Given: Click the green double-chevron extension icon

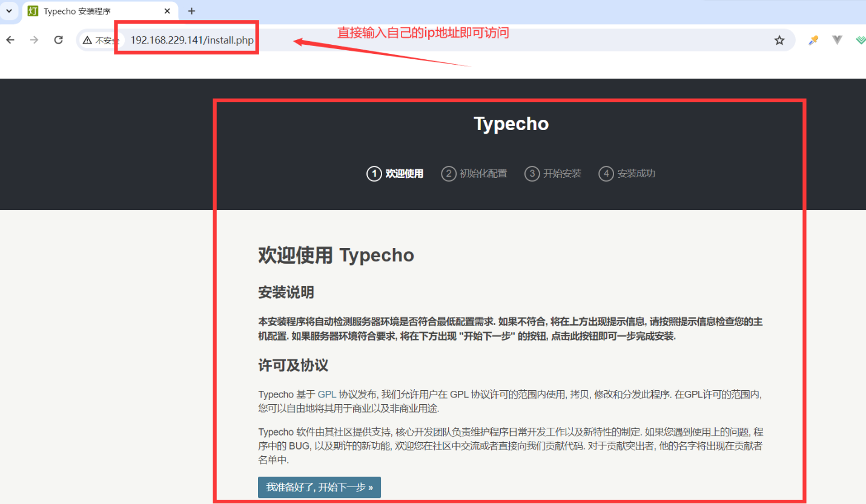Looking at the screenshot, I should [x=861, y=40].
